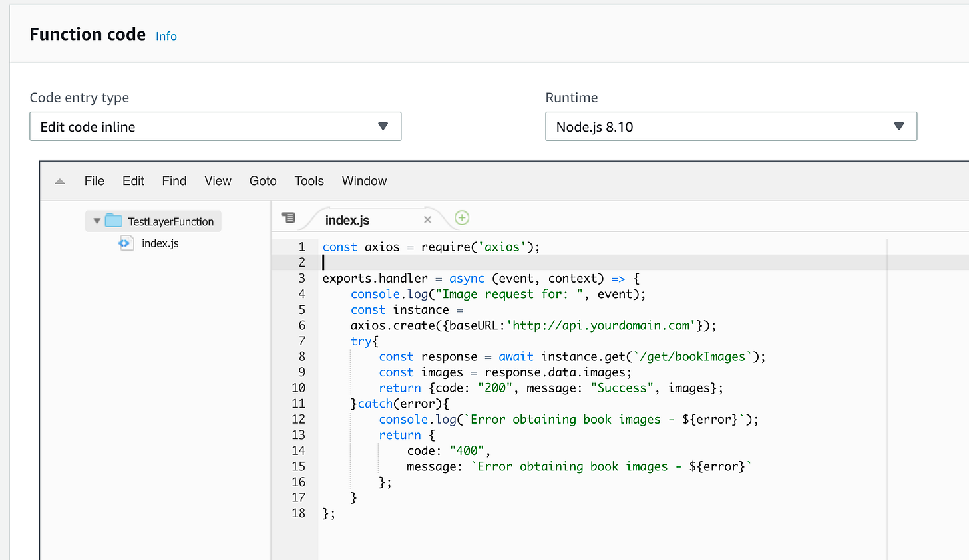Click the Info link next to Function code

166,36
